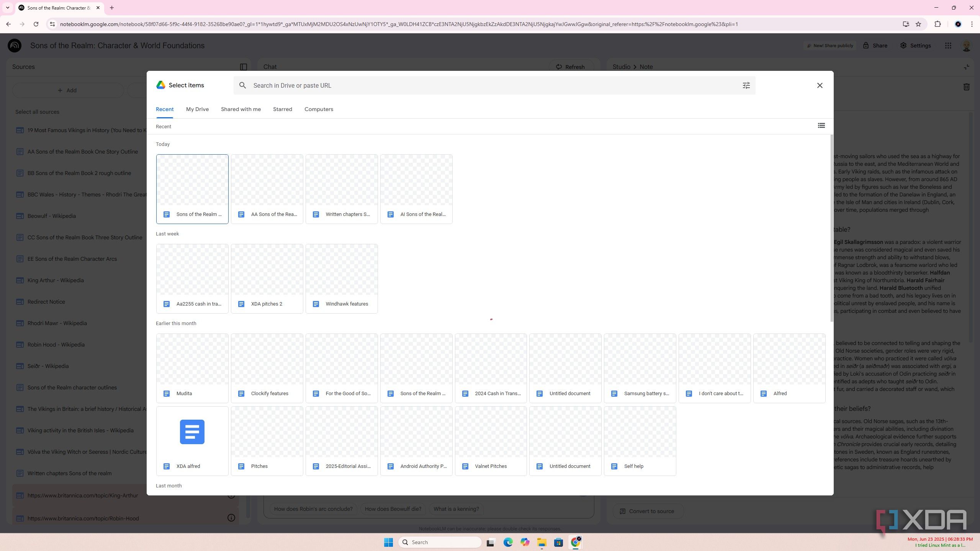Open File Explorer from taskbar
Image resolution: width=980 pixels, height=551 pixels.
click(x=541, y=542)
